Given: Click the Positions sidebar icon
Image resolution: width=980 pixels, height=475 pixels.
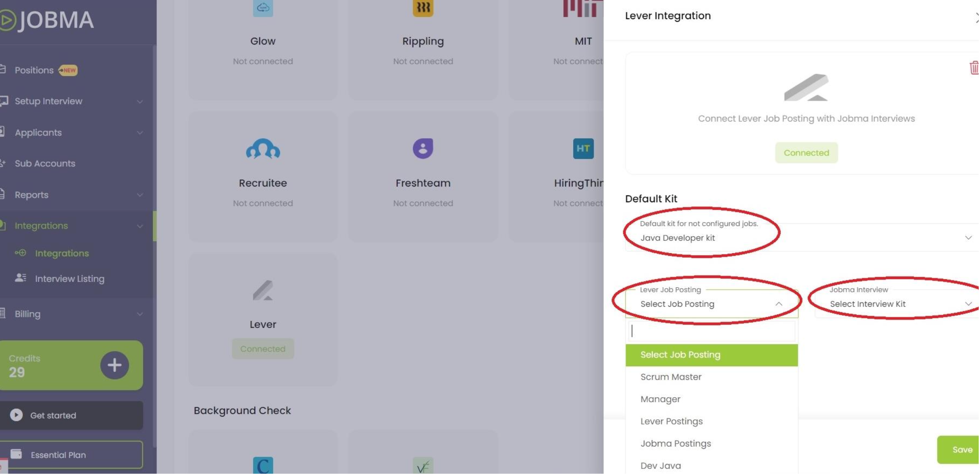Looking at the screenshot, I should [5, 70].
